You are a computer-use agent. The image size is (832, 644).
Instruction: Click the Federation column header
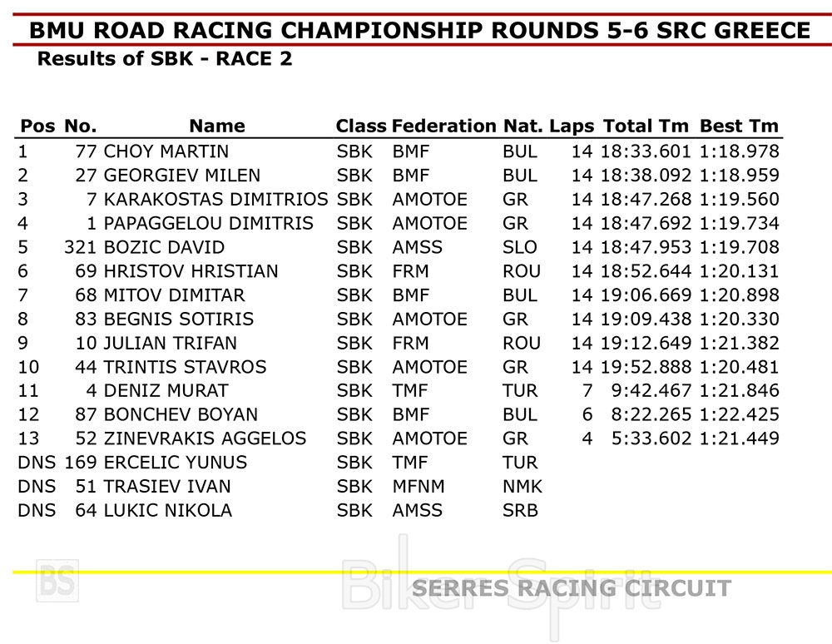click(443, 126)
